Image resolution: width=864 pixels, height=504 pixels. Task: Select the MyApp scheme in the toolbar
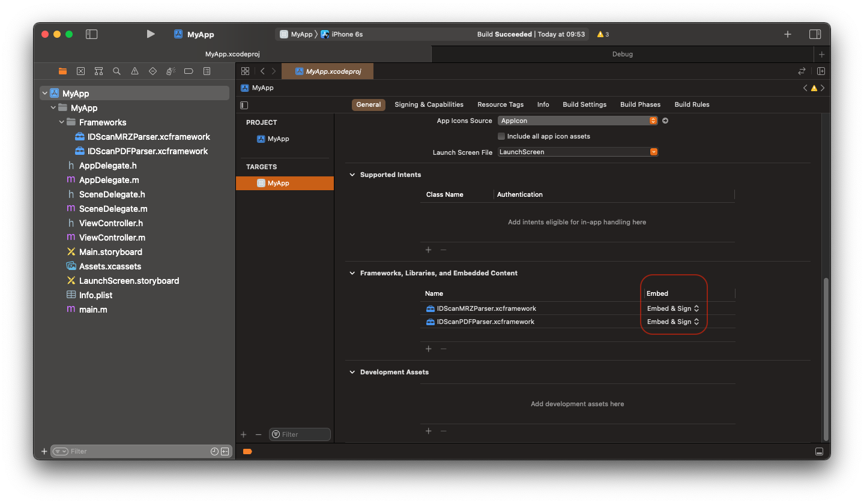pyautogui.click(x=297, y=34)
